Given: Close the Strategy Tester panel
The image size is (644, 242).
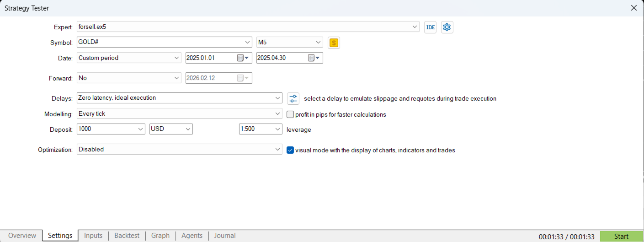Looking at the screenshot, I should pos(633,8).
